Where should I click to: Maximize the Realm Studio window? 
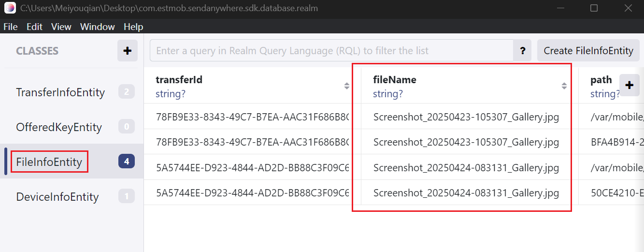594,8
